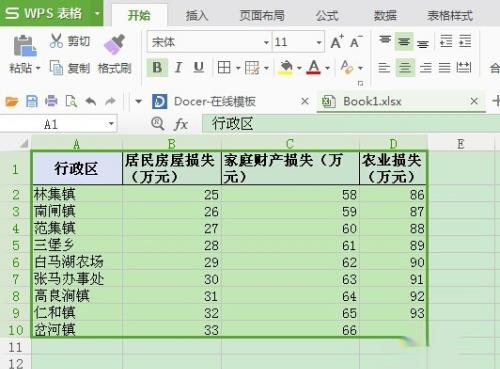
Task: Expand font color options arrow
Action: tap(327, 68)
